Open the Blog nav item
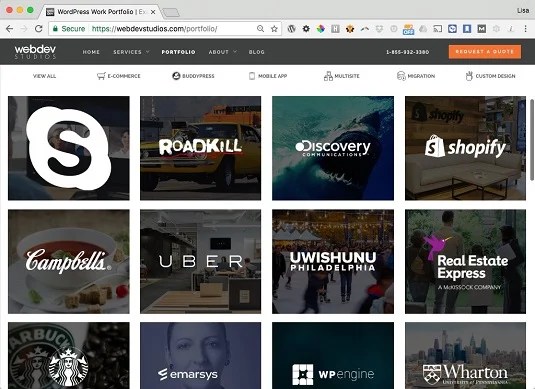The height and width of the screenshot is (389, 535). (257, 52)
